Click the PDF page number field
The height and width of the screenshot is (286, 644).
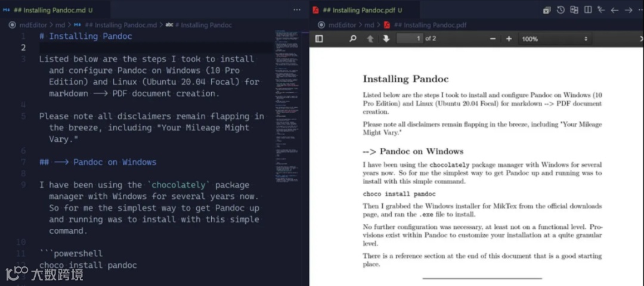tap(410, 39)
